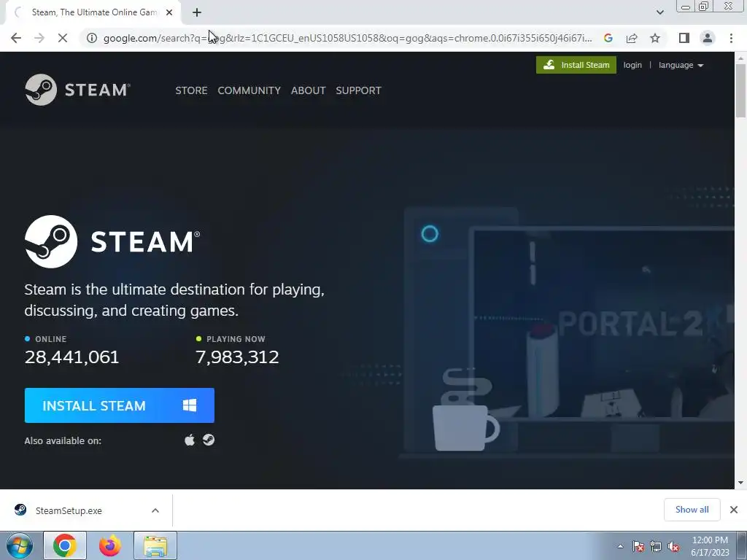
Task: Launch Firefox from the taskbar
Action: click(110, 545)
